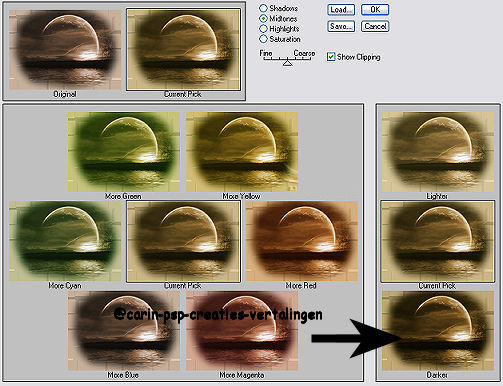Viewport: 503px width, 386px height.
Task: Click the More Green thumbnail
Action: click(124, 152)
